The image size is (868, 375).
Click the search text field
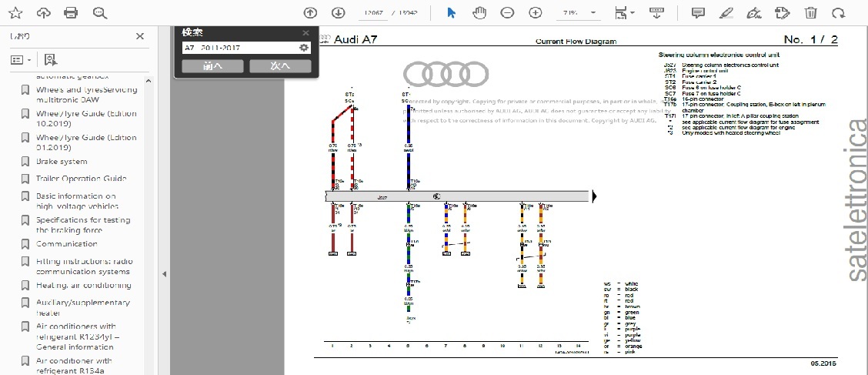point(240,49)
